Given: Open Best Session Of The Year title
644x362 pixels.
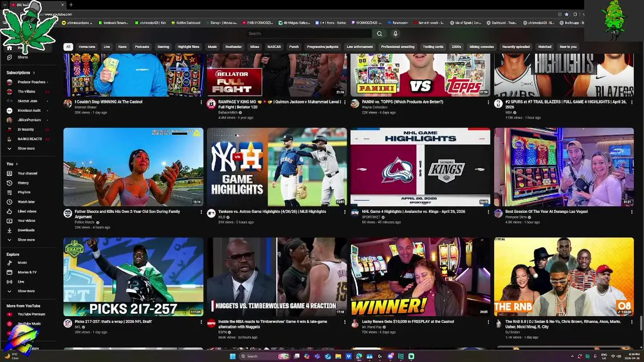Looking at the screenshot, I should 546,212.
